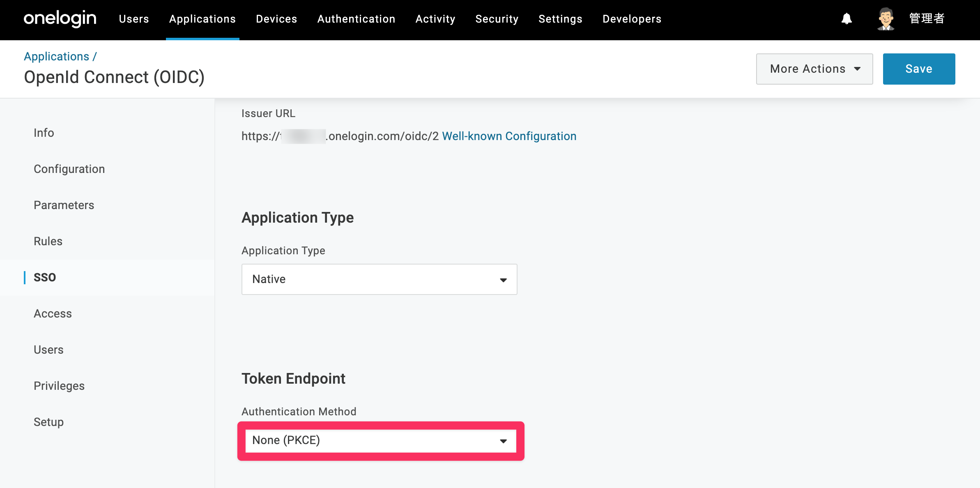980x488 pixels.
Task: Open the Authentication top menu
Action: click(x=356, y=19)
